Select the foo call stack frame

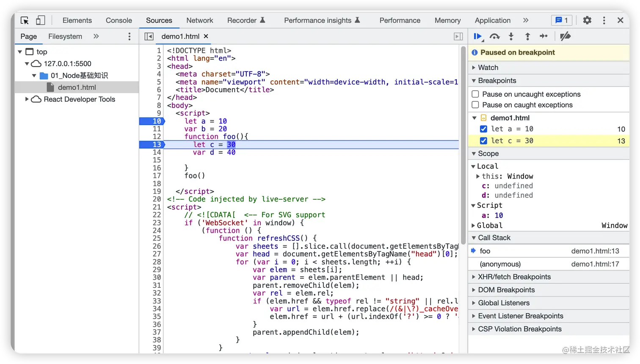[549, 251]
